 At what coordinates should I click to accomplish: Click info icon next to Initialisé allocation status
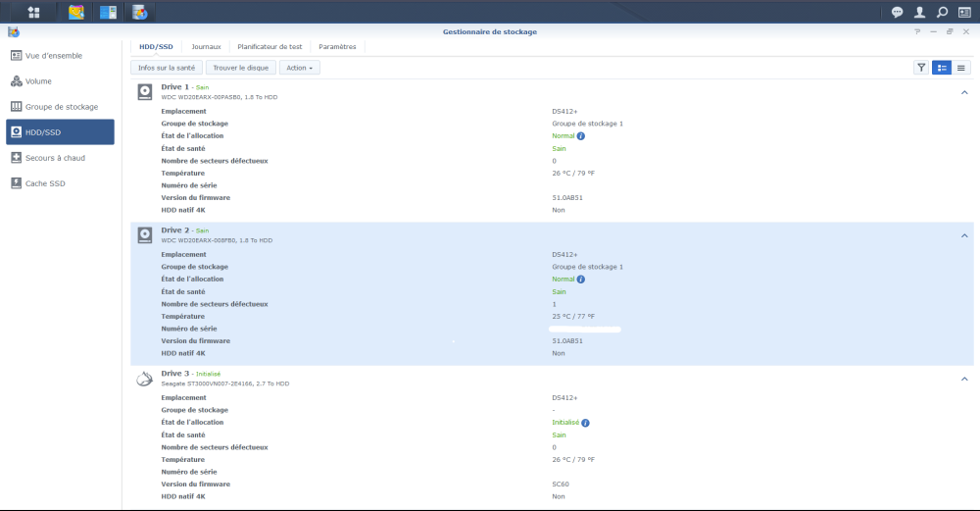[x=585, y=423]
